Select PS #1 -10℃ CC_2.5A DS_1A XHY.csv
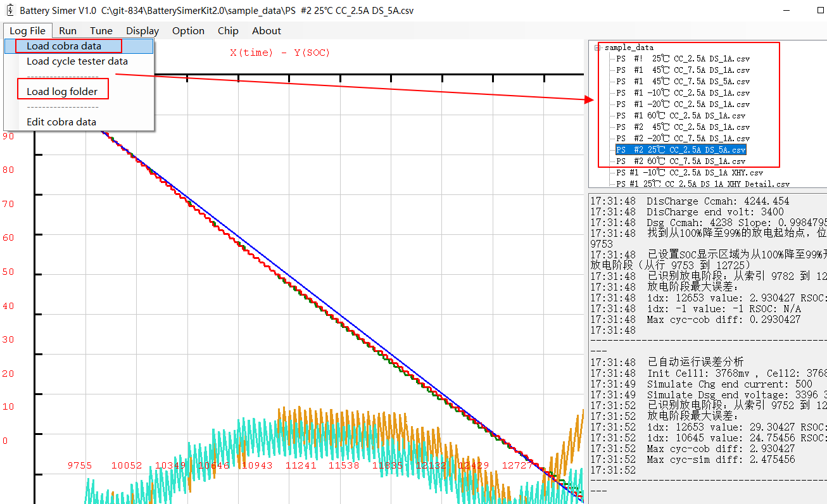 (x=690, y=173)
